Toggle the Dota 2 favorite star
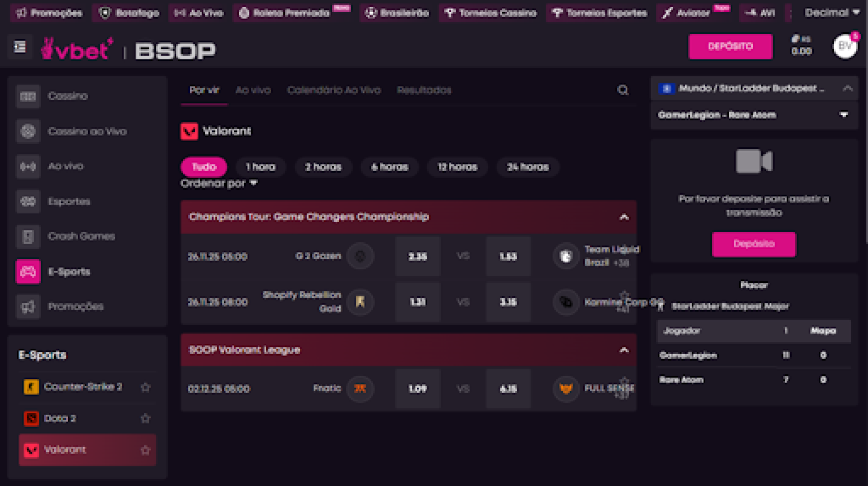Screen dimensions: 868x486 [145, 419]
